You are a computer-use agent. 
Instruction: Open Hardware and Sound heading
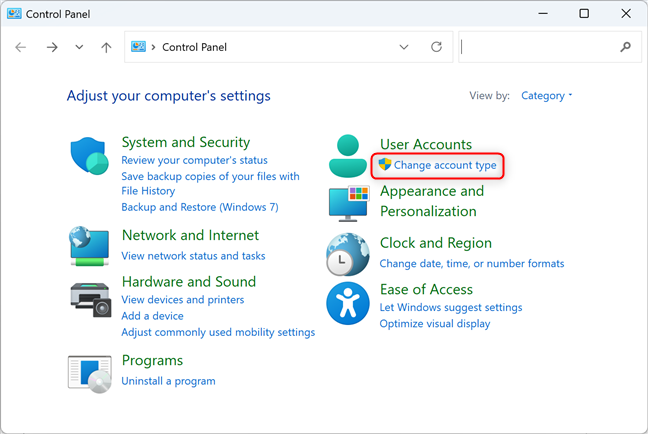pyautogui.click(x=189, y=282)
